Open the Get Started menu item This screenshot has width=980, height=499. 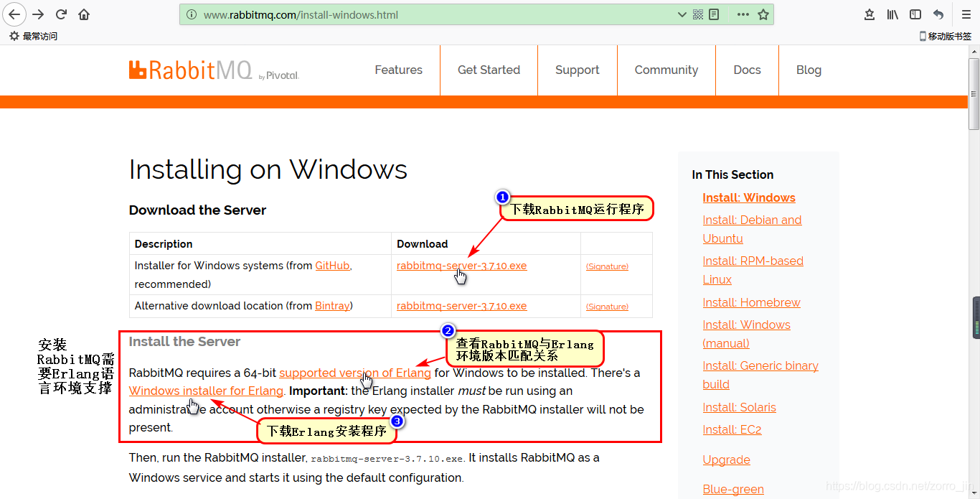(x=489, y=70)
